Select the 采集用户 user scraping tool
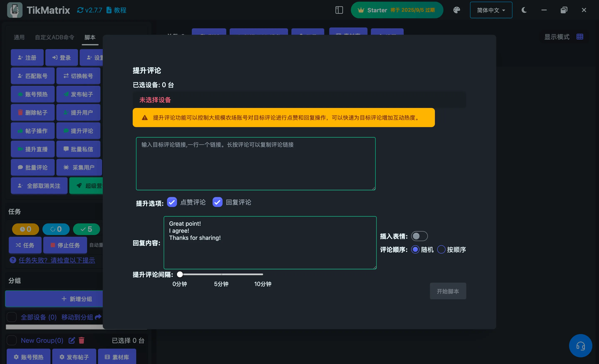The image size is (599, 364). (x=79, y=167)
